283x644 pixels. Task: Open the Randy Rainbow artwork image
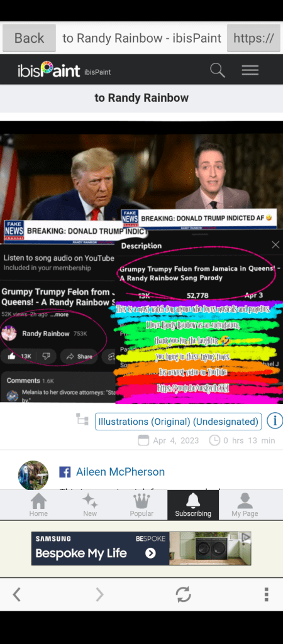(141, 263)
